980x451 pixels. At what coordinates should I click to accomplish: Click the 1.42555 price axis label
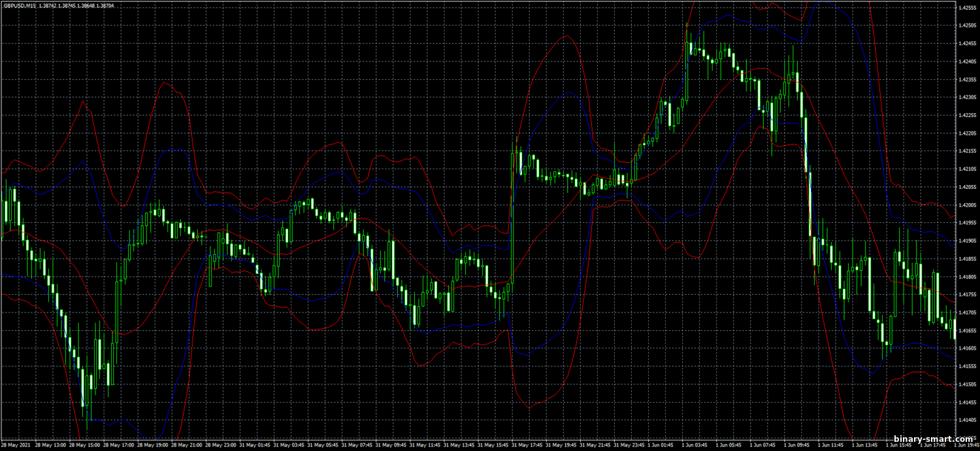[x=967, y=8]
